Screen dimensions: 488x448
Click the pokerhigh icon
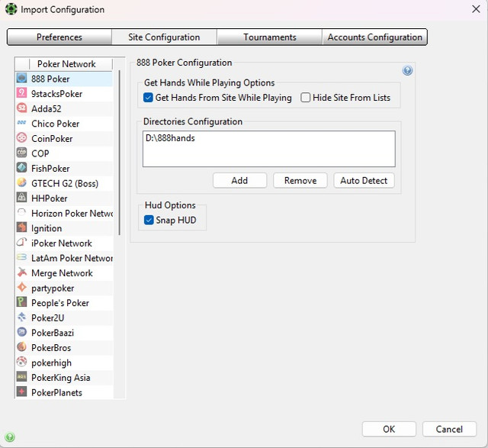pos(22,363)
